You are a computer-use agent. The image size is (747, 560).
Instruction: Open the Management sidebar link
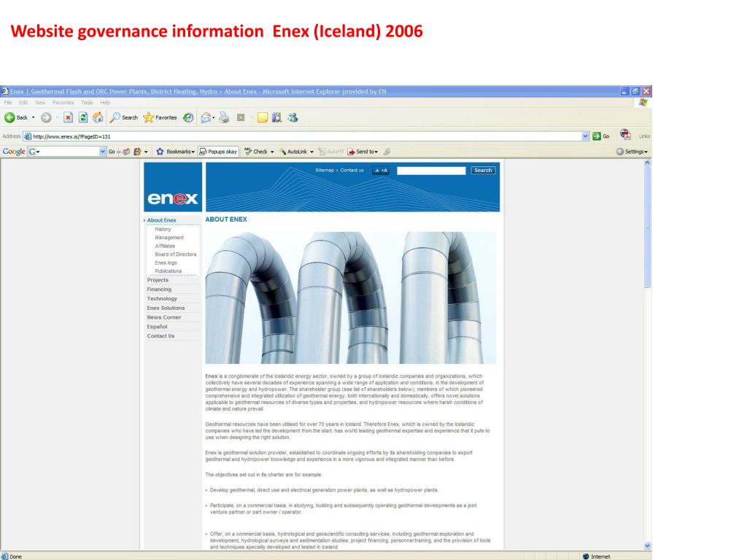point(169,238)
